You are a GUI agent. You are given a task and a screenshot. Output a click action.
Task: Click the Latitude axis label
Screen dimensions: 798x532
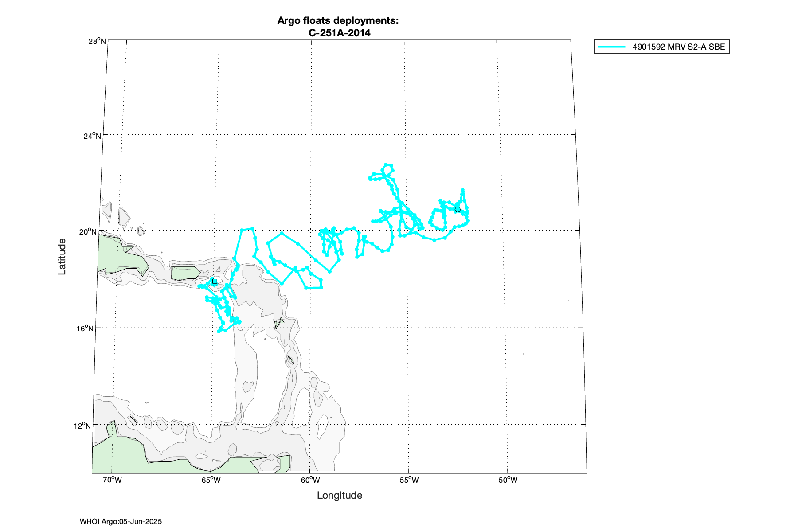(62, 256)
